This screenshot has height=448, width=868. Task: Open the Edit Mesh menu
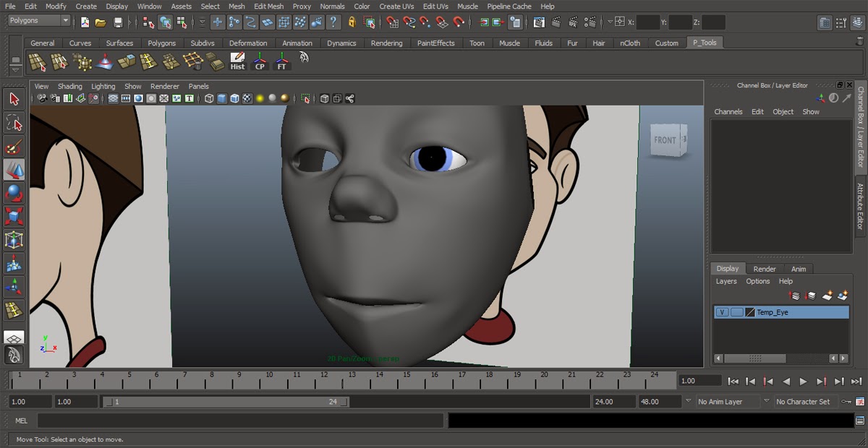tap(268, 7)
